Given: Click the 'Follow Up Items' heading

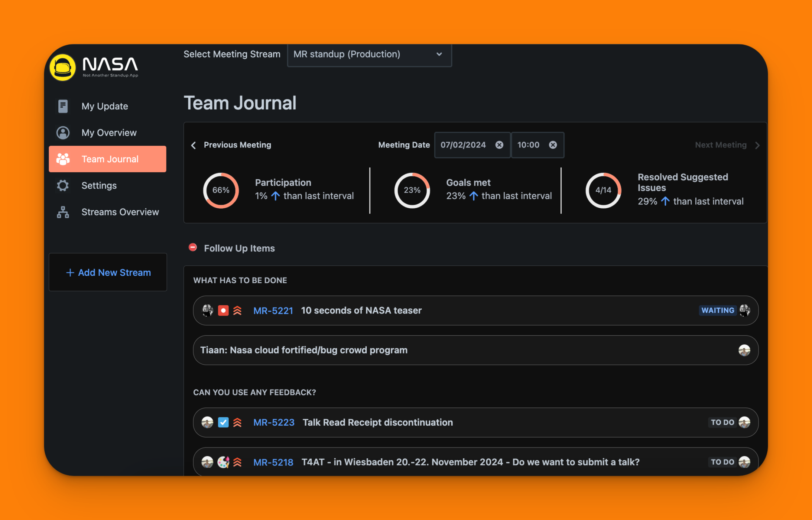Looking at the screenshot, I should (x=239, y=248).
